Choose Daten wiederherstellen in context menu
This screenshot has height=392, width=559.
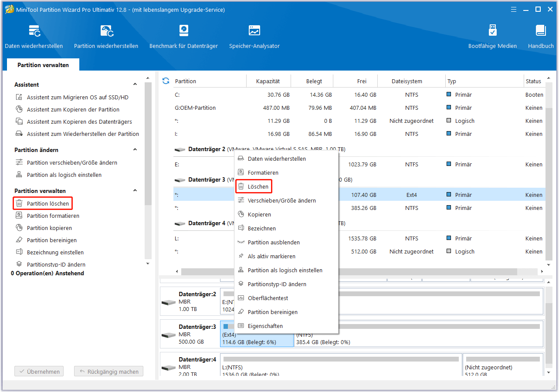[286, 159]
